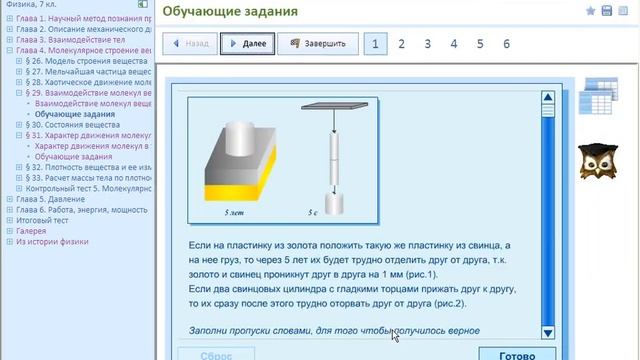640x360 pixels.
Task: Expand Глава 6 Работа, энергия node
Action: [10, 209]
